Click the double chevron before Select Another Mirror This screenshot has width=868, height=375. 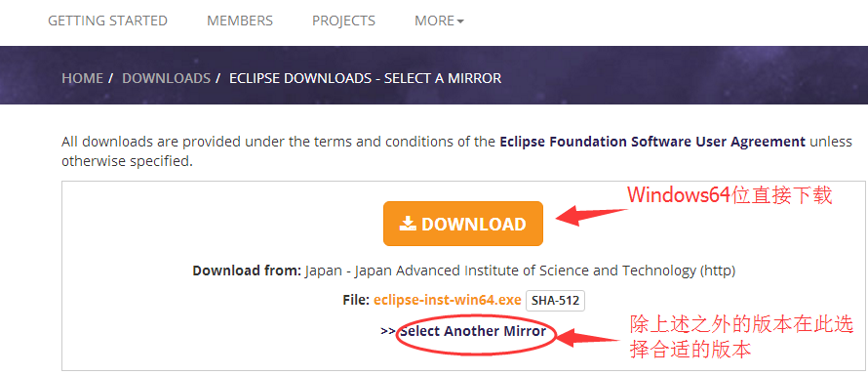pos(387,331)
